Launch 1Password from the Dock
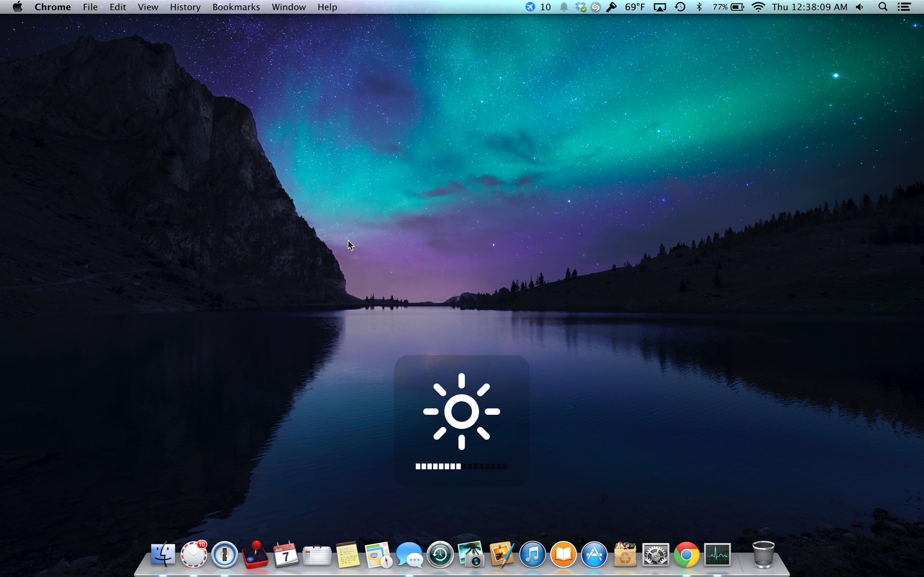 click(225, 555)
